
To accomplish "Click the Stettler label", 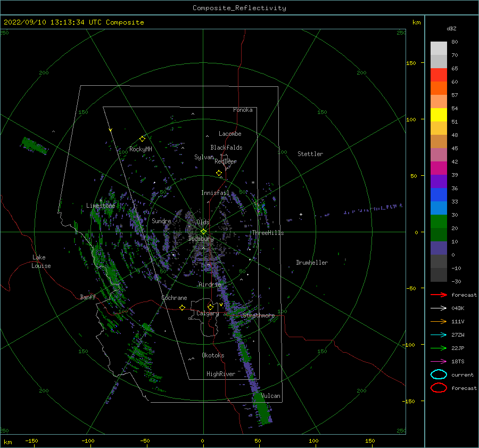I will [x=310, y=154].
